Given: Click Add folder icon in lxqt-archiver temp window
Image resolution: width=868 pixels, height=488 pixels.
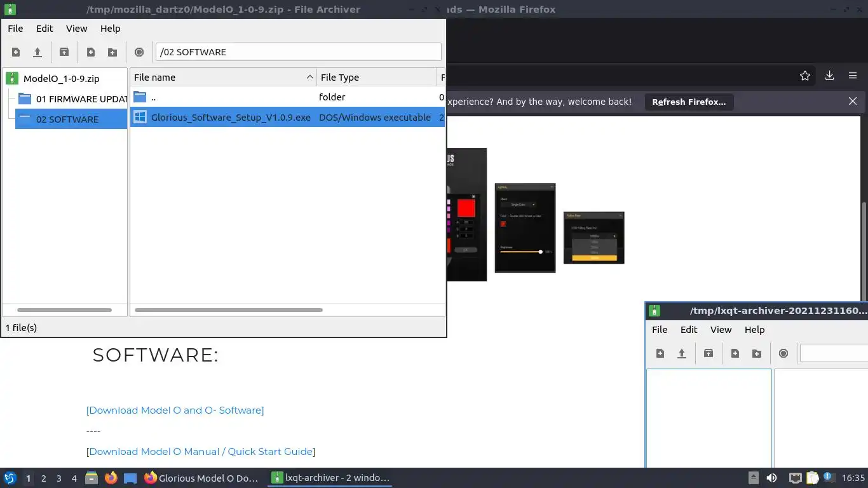Looking at the screenshot, I should [757, 353].
